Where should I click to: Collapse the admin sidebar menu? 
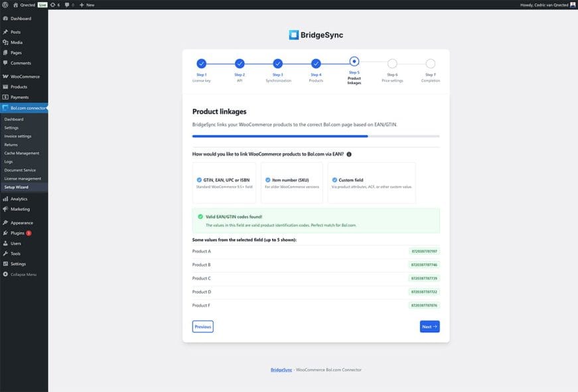click(23, 274)
